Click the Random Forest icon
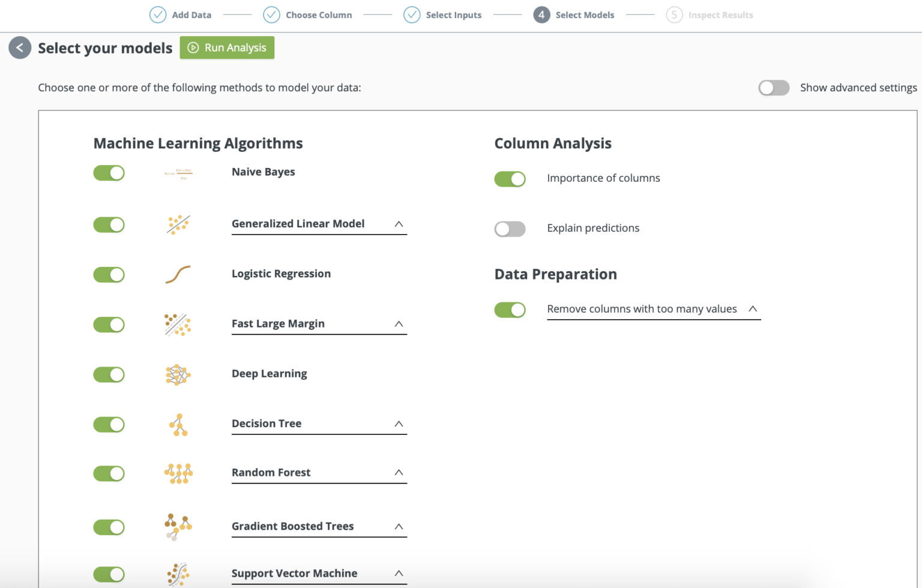Viewport: 922px width, 588px height. 178,473
